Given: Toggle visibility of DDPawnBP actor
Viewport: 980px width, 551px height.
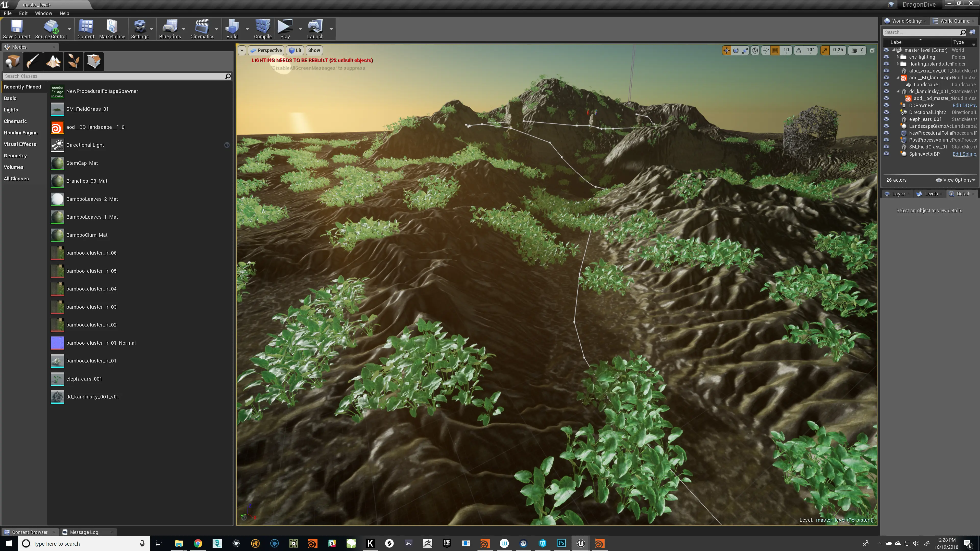Looking at the screenshot, I should click(x=886, y=105).
